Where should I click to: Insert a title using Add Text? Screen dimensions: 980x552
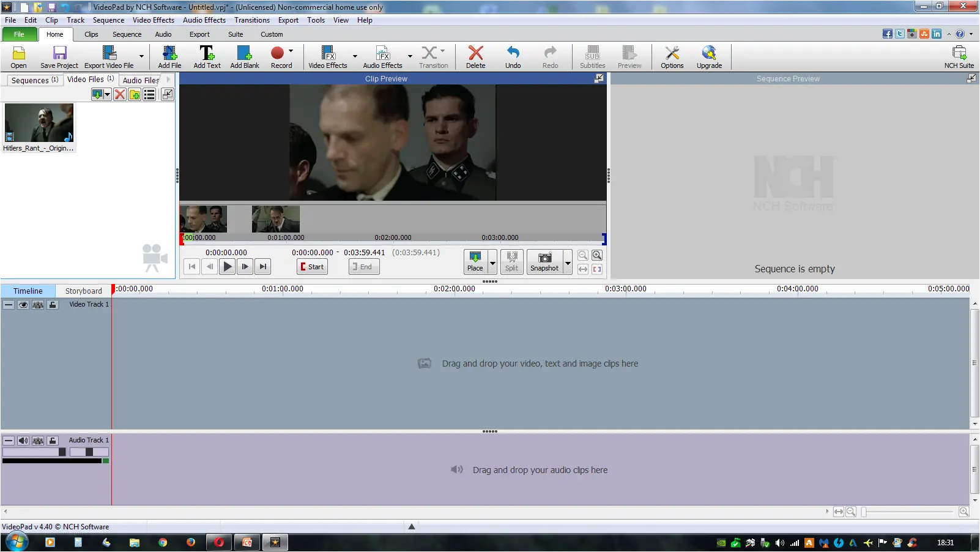(x=207, y=57)
